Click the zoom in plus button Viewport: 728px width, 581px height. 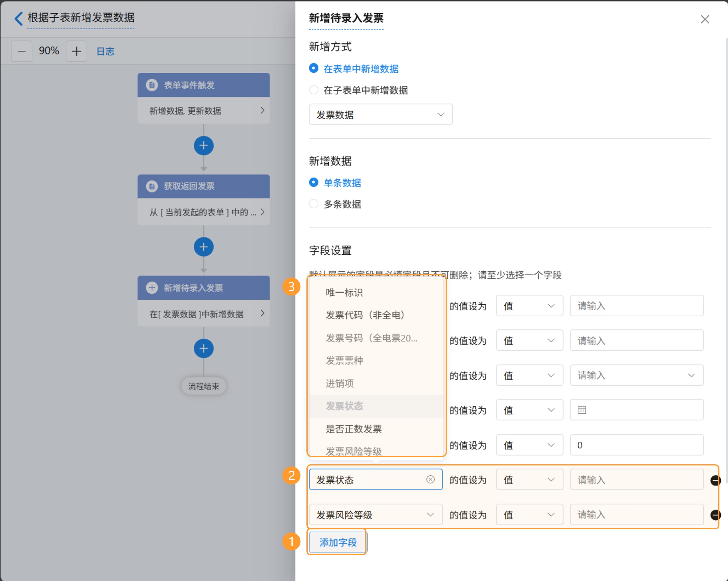pos(76,51)
